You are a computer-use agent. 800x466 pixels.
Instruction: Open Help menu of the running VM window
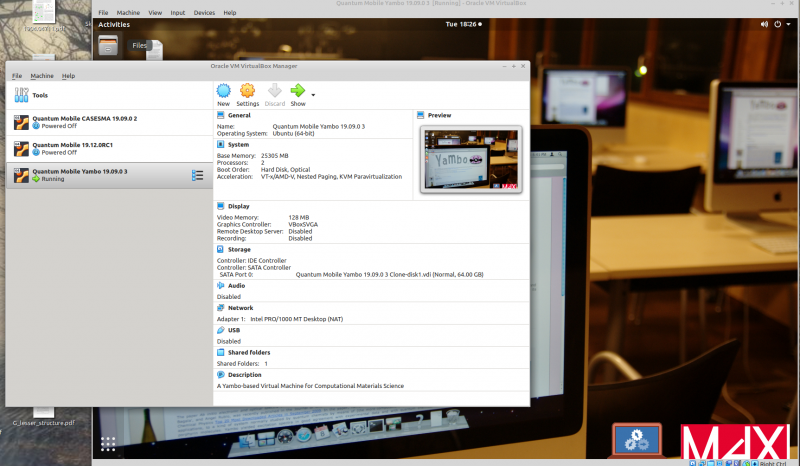(230, 12)
